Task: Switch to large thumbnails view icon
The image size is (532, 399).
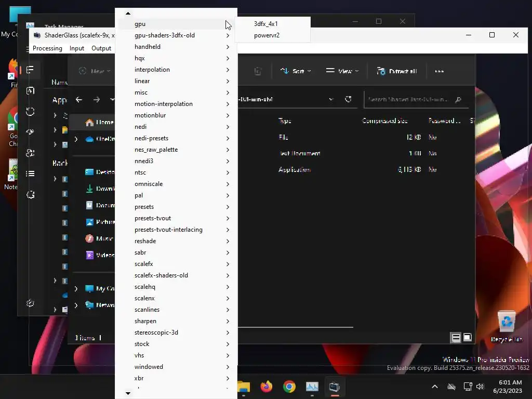Action: [468, 337]
